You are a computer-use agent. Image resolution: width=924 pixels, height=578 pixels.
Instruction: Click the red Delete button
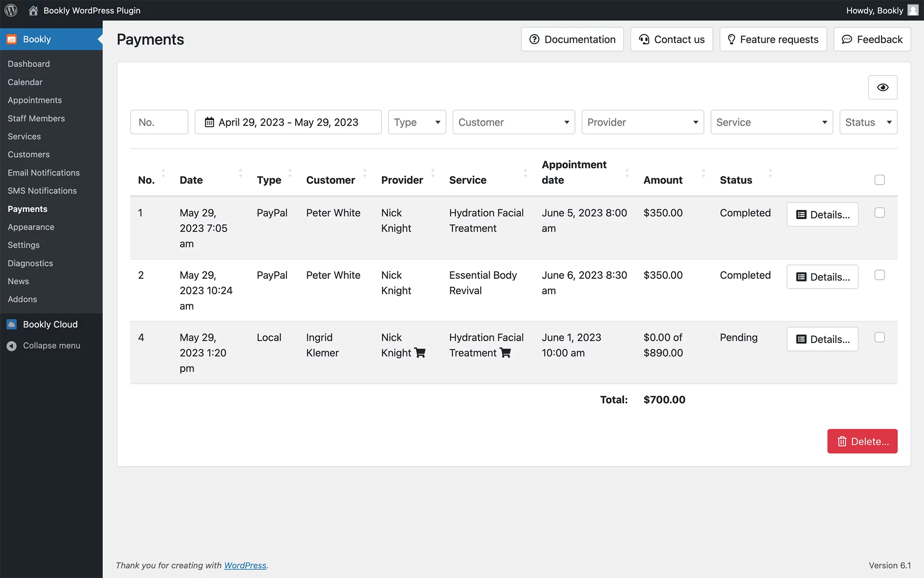pyautogui.click(x=862, y=441)
